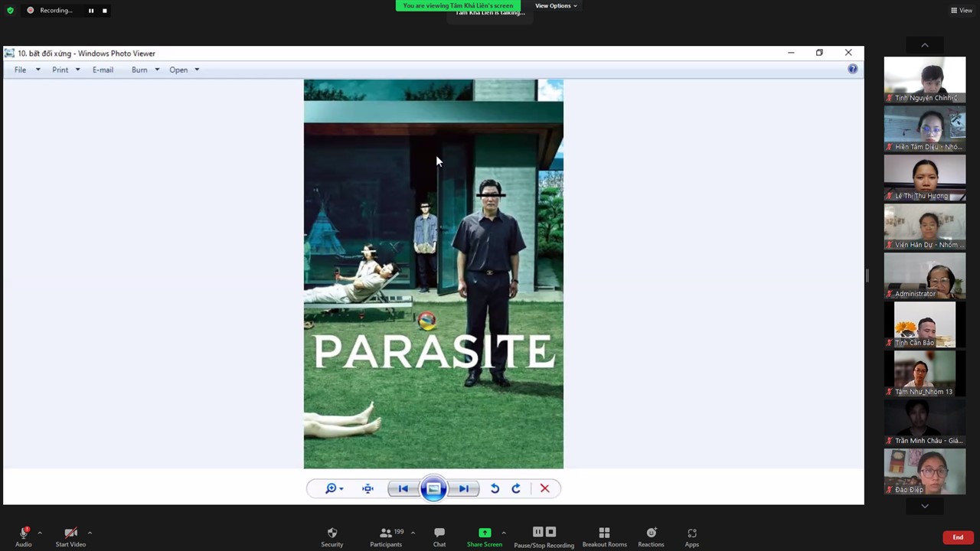This screenshot has width=980, height=551.
Task: Select Tâm Như_Nhóm 13's video thumbnail
Action: (x=925, y=373)
